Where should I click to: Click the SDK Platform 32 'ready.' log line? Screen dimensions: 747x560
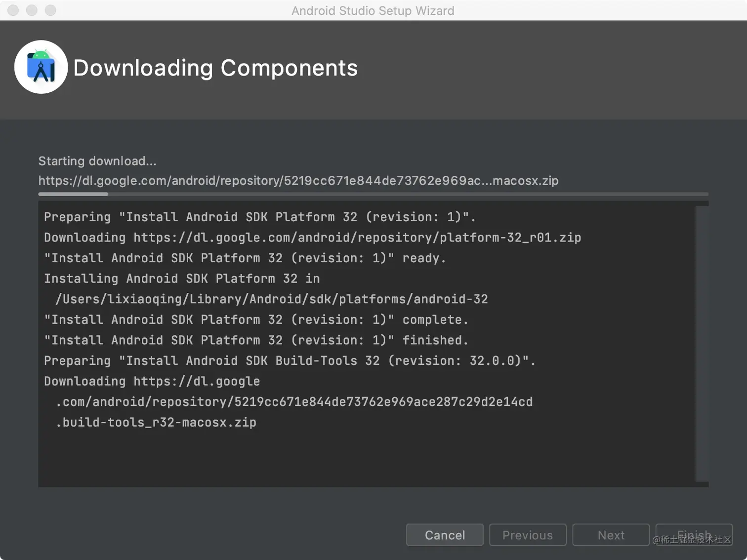[245, 258]
